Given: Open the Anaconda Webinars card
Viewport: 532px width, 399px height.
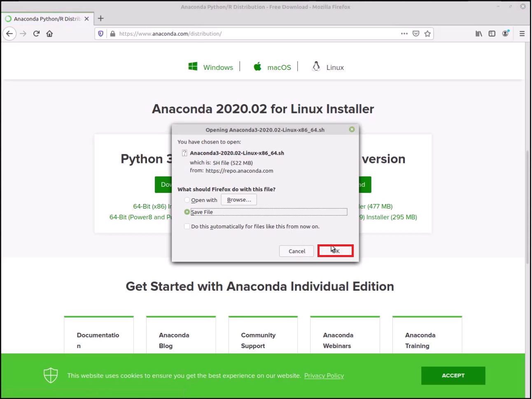Looking at the screenshot, I should tap(345, 335).
